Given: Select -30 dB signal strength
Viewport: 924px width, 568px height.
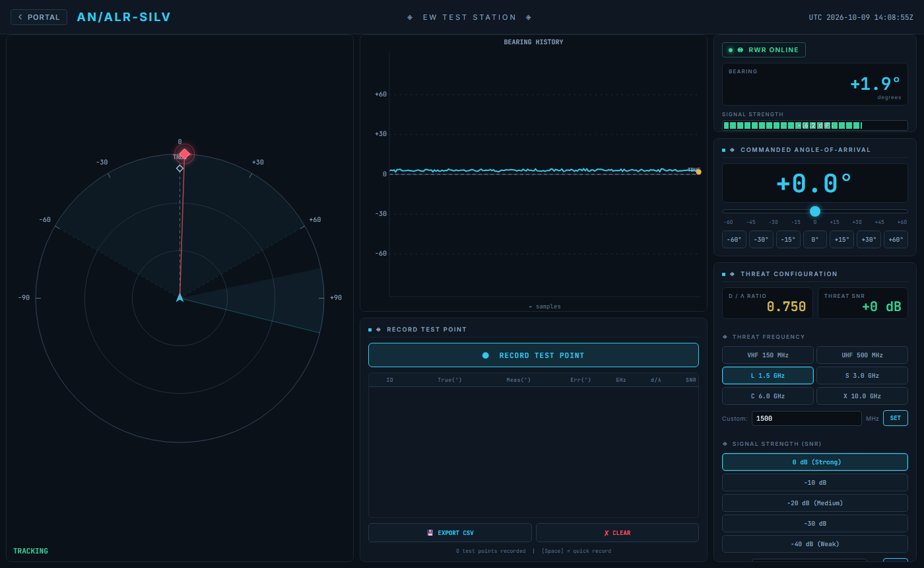Looking at the screenshot, I should [x=815, y=524].
